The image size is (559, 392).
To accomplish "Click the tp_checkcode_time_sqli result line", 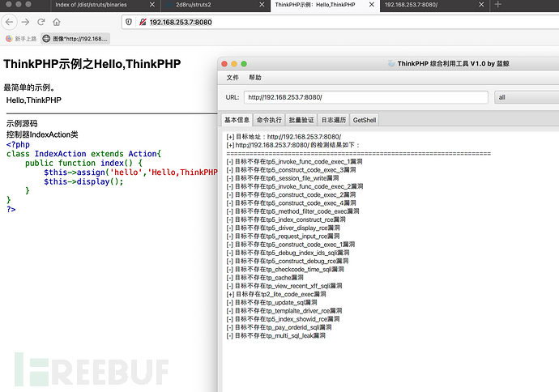I will [285, 270].
